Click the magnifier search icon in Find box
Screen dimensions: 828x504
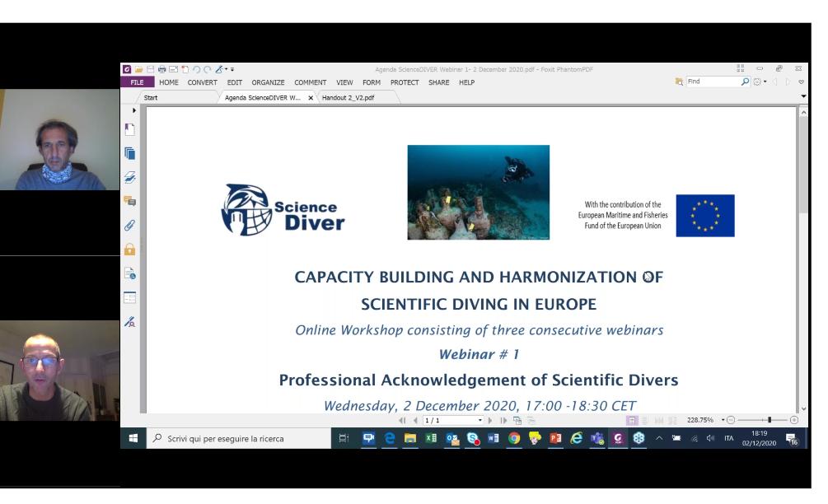click(745, 82)
